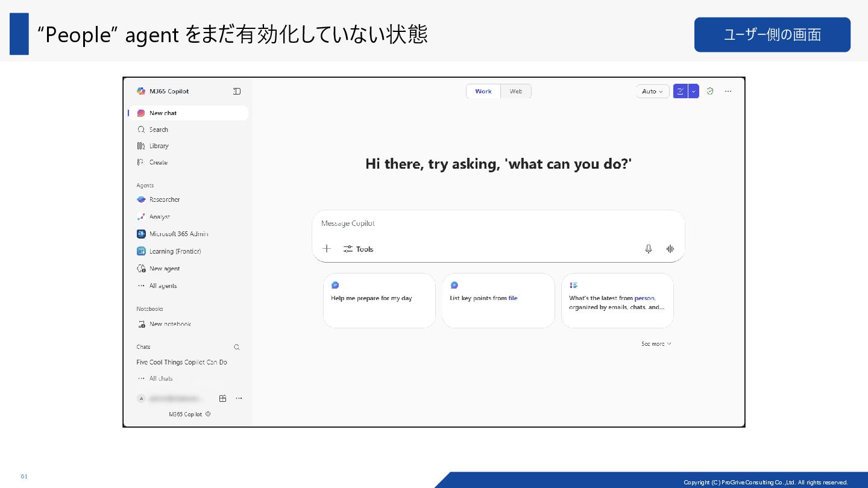Pick the Help me prepare for my day card
868x488 pixels.
click(379, 301)
